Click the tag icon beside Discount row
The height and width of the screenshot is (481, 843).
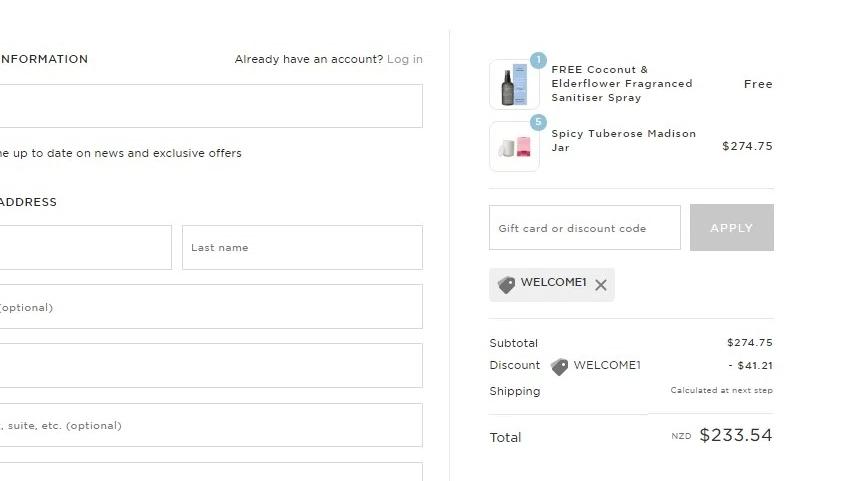point(559,367)
